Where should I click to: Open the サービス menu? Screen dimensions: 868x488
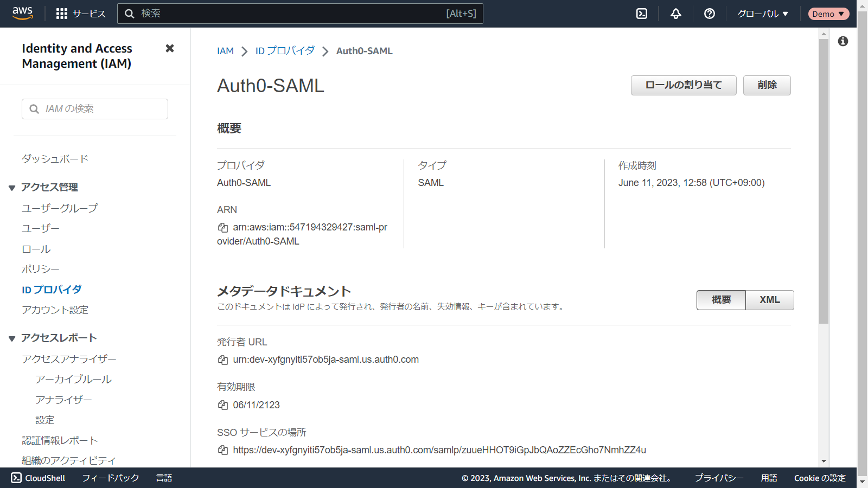81,14
